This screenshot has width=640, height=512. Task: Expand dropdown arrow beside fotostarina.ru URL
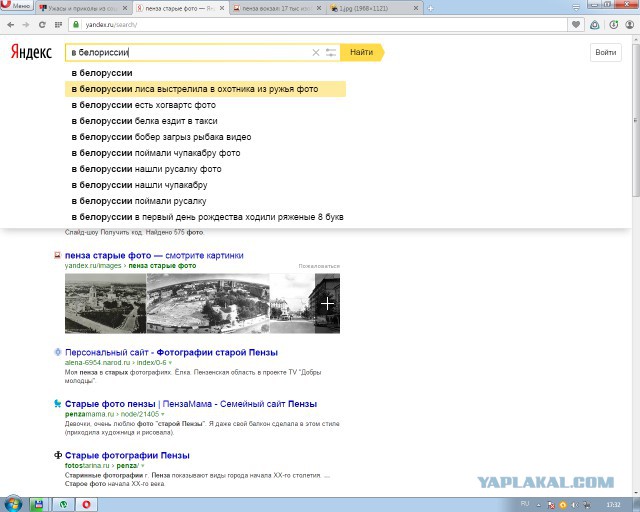(x=143, y=466)
